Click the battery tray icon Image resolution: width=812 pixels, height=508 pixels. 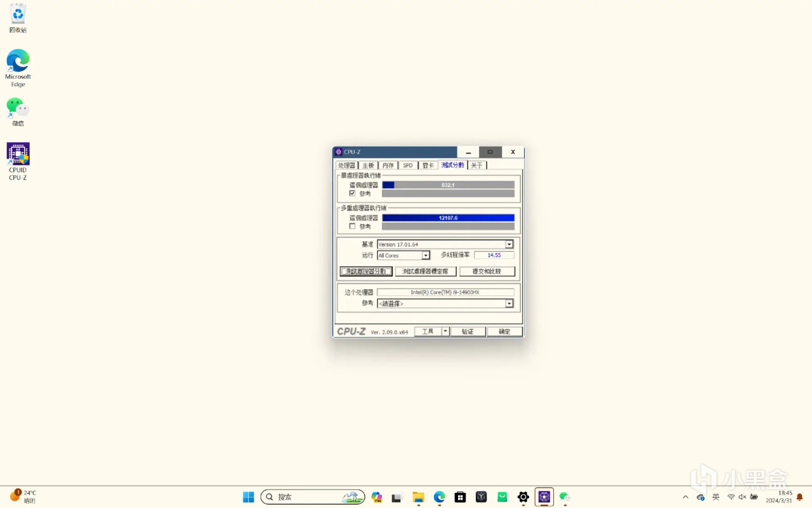[x=754, y=497]
